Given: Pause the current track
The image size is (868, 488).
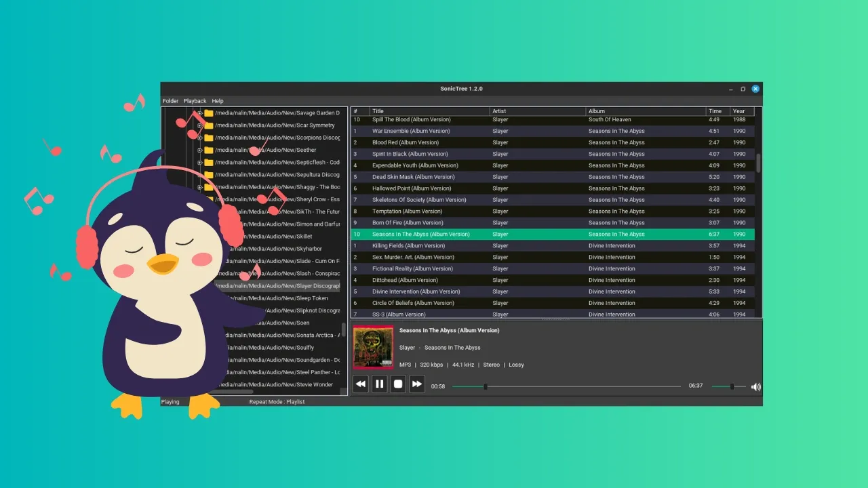Looking at the screenshot, I should 380,384.
